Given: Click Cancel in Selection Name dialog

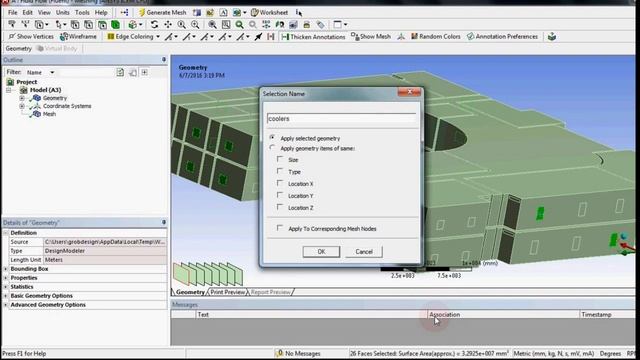Looking at the screenshot, I should (364, 252).
